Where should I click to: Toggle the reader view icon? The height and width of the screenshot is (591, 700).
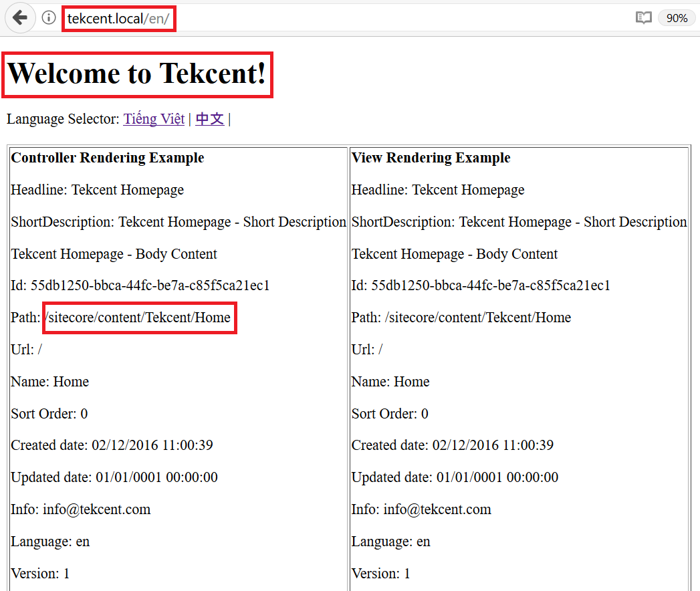[643, 18]
